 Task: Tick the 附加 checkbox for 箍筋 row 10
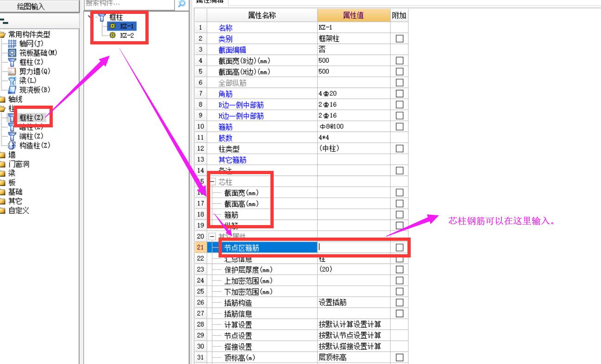[400, 126]
